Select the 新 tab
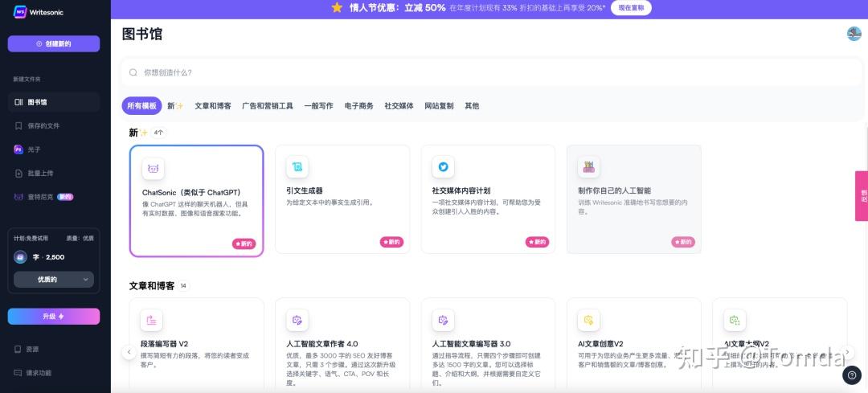 tap(175, 106)
